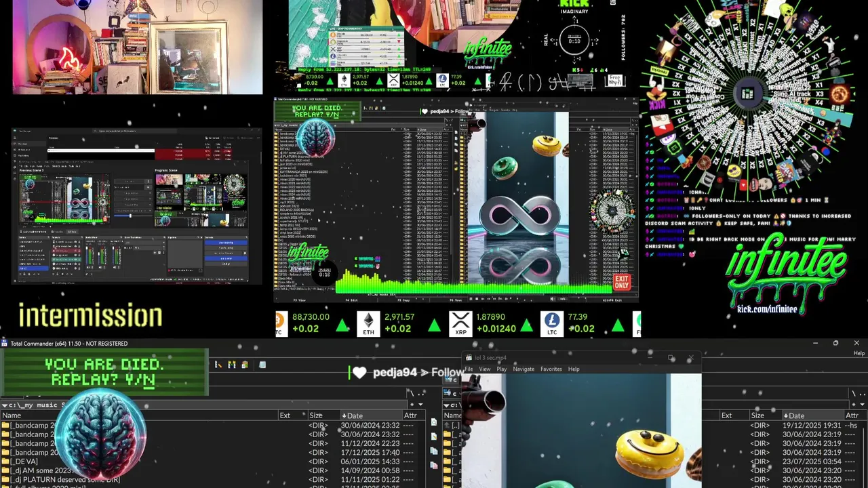This screenshot has width=868, height=488.
Task: Click the OBS Studio window preview thumbnail
Action: point(136,205)
